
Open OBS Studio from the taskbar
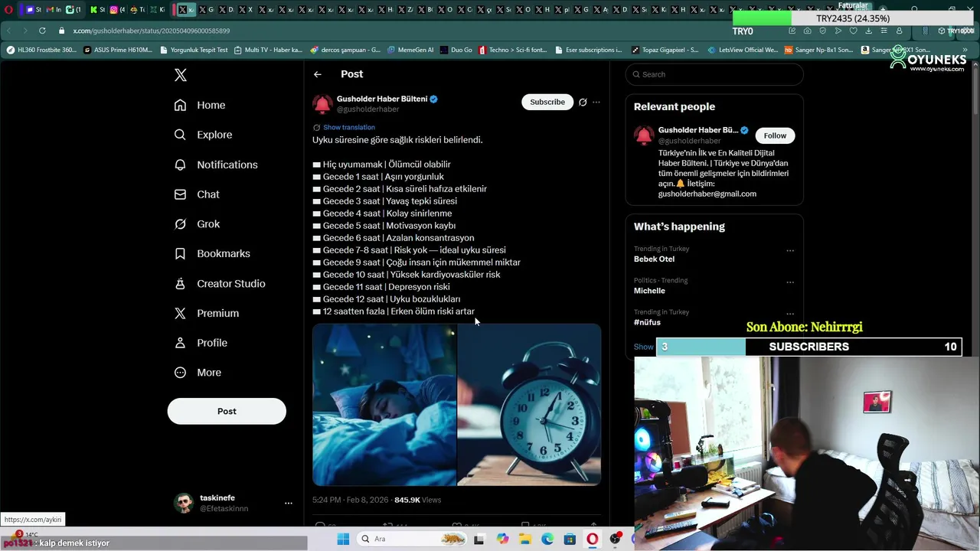tap(615, 540)
